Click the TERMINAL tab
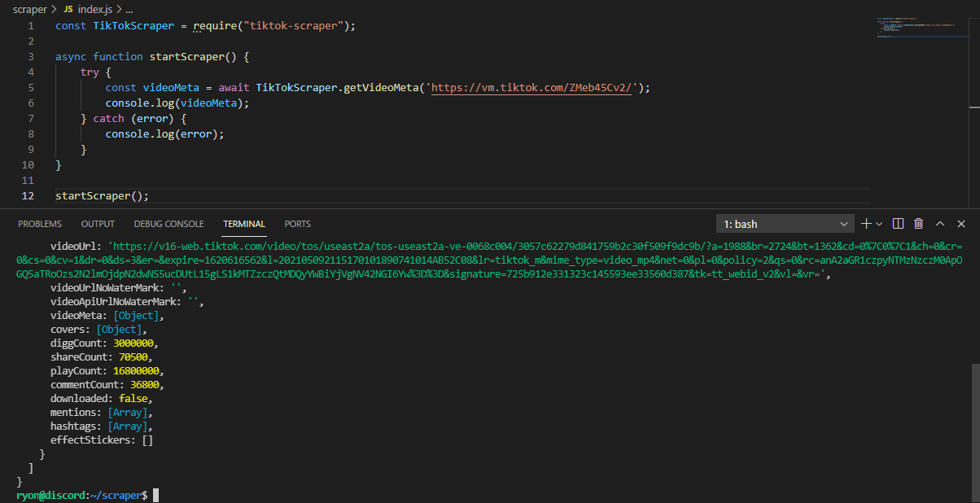This screenshot has width=980, height=503. (243, 223)
